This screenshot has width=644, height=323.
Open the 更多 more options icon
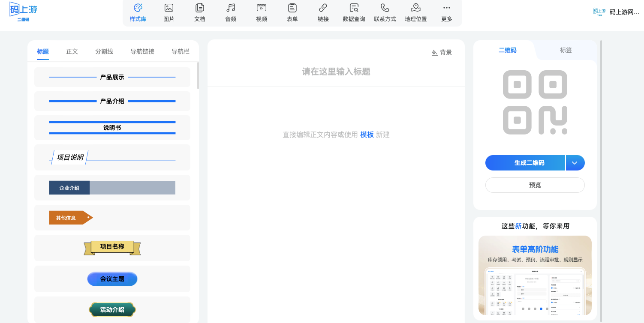[447, 13]
